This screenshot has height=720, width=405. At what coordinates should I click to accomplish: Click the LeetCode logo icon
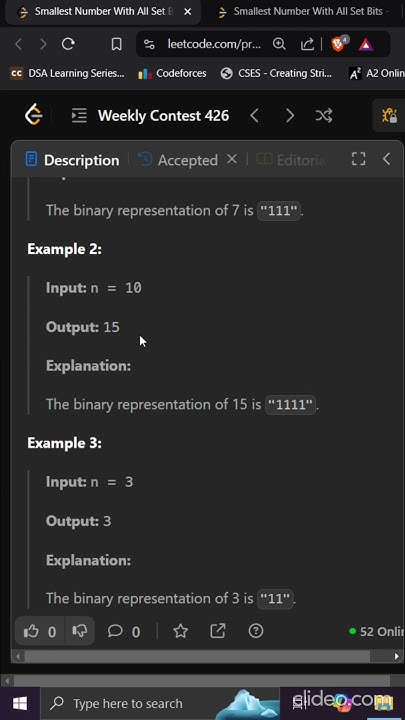[34, 115]
